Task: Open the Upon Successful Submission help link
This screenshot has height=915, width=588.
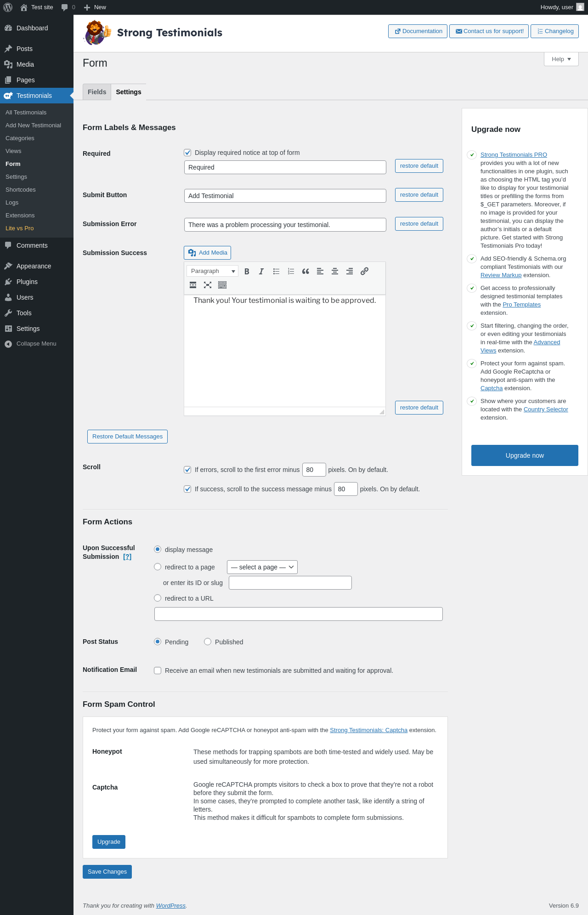Action: click(127, 557)
